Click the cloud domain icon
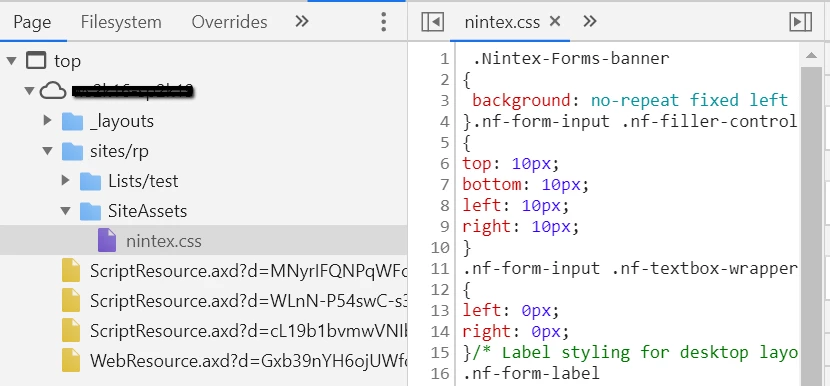This screenshot has width=830, height=386. click(53, 91)
